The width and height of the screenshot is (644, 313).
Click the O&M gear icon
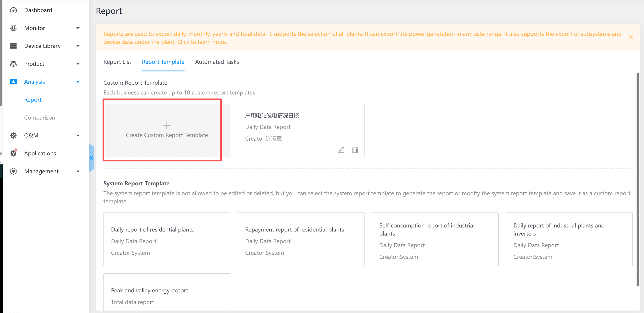click(x=13, y=135)
